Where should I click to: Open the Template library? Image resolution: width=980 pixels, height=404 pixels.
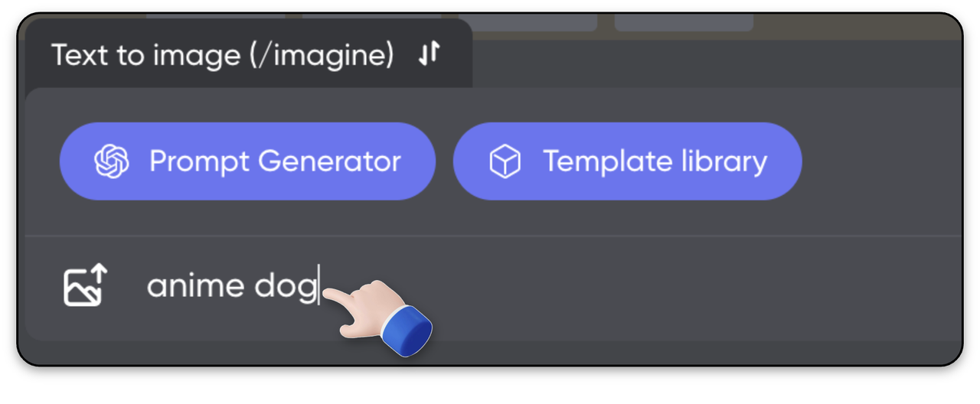coord(627,161)
